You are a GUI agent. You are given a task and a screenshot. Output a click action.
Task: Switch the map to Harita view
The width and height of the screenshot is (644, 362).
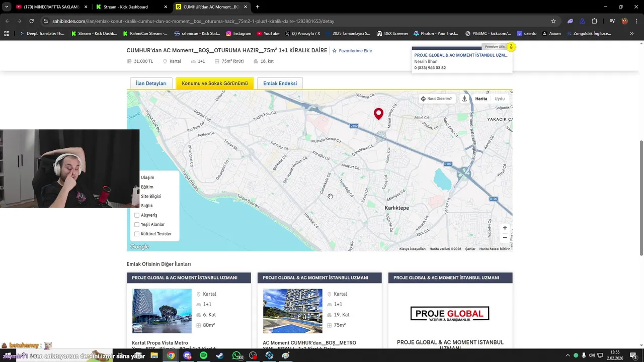pos(481,99)
